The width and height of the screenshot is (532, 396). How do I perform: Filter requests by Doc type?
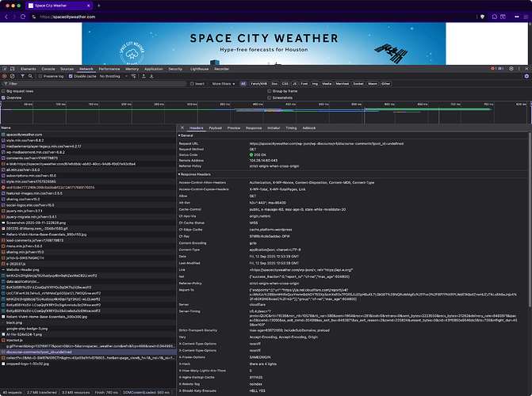274,84
